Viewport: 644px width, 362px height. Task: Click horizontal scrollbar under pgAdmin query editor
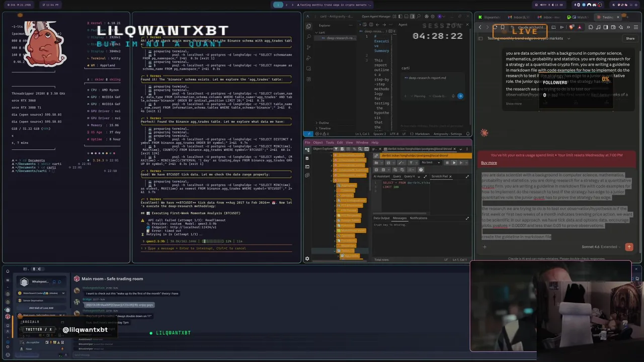click(399, 213)
